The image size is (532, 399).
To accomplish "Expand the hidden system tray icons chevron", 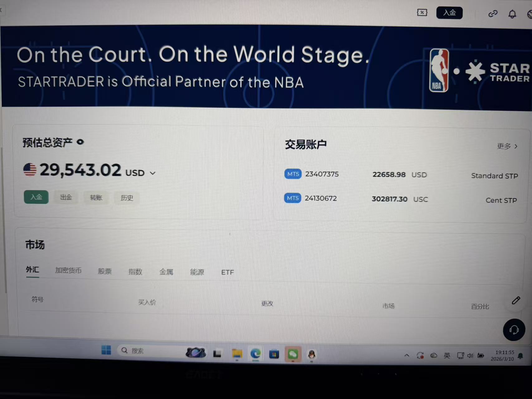I will point(407,355).
